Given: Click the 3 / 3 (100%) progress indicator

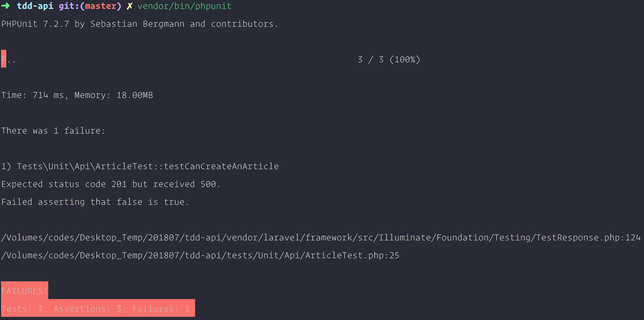Looking at the screenshot, I should click(389, 60).
